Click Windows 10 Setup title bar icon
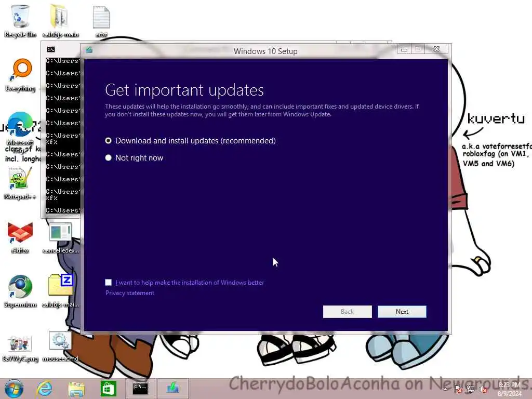The width and height of the screenshot is (532, 399). 89,50
